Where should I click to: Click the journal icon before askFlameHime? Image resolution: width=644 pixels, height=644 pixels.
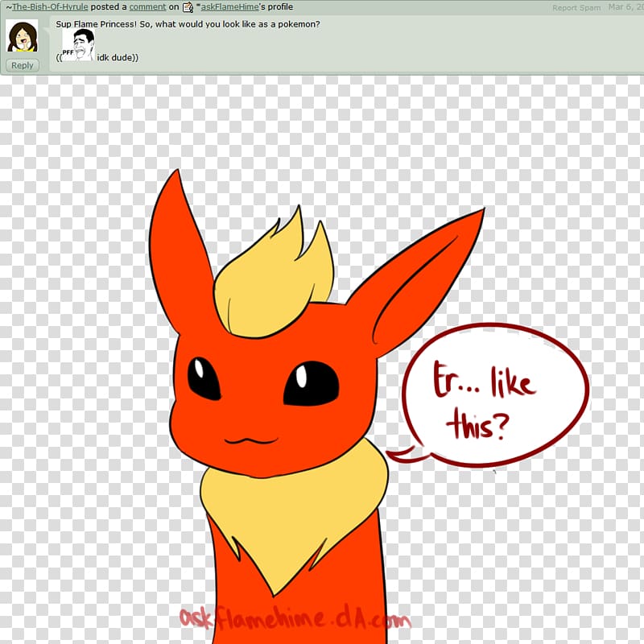tap(188, 7)
